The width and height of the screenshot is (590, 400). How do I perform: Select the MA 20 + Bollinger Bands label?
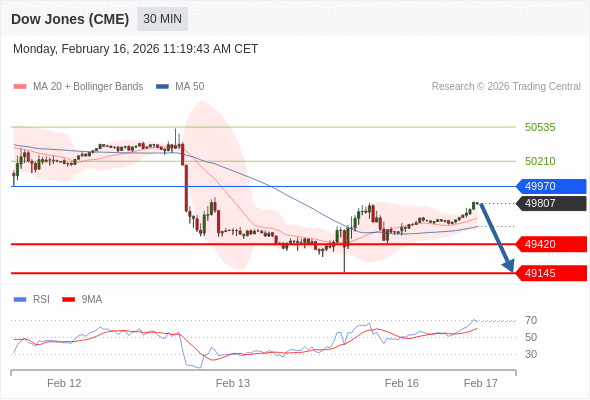(x=88, y=87)
